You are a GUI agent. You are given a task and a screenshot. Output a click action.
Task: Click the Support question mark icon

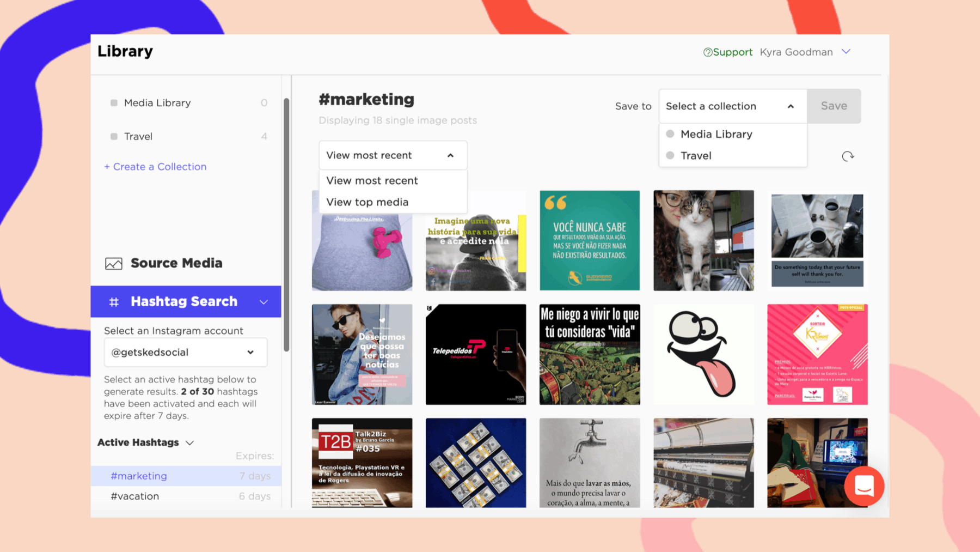pyautogui.click(x=708, y=52)
